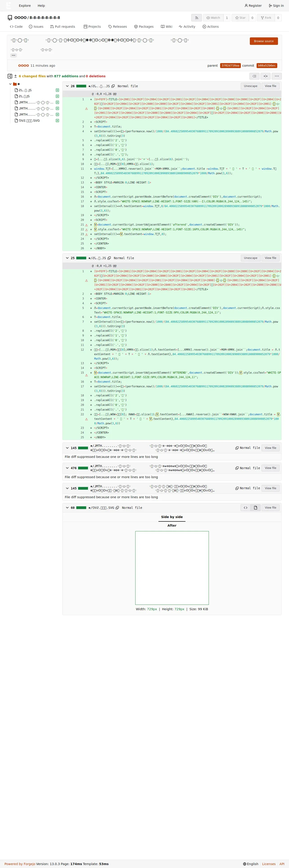The width and height of the screenshot is (289, 868).
Task: Open parent commit 3702d710aa
Action: (x=230, y=66)
